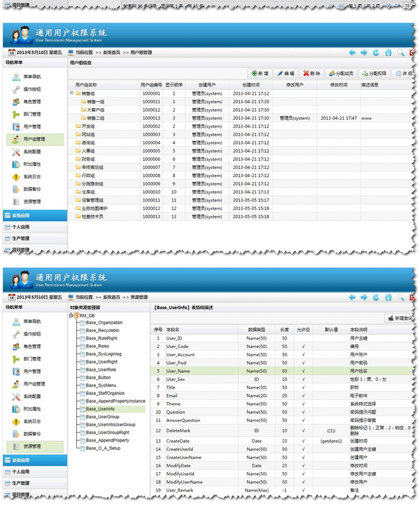Screen dimensions: 420x507
Task: Select the 检查技术员 row
Action: [x=241, y=217]
